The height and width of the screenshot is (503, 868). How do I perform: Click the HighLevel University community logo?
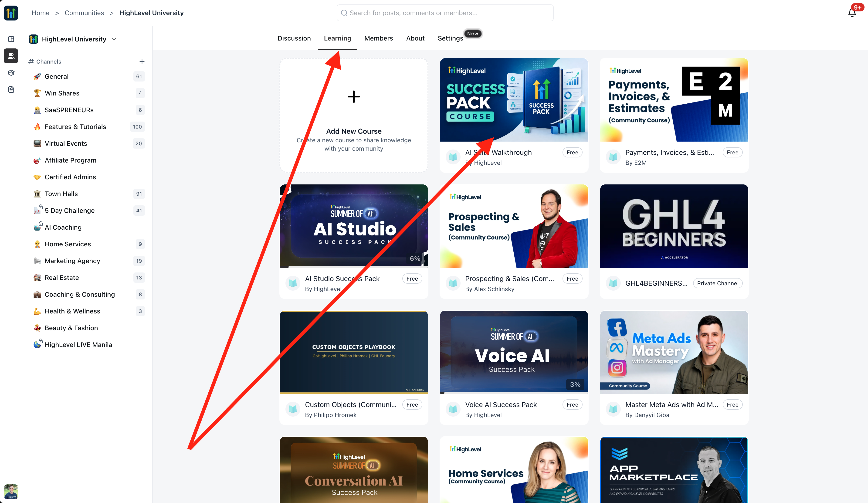pyautogui.click(x=33, y=39)
